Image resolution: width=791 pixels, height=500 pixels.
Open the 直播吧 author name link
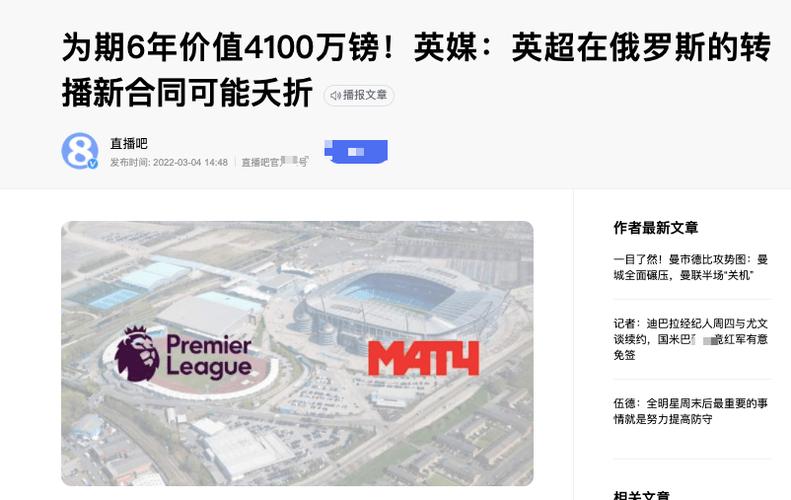tap(129, 144)
